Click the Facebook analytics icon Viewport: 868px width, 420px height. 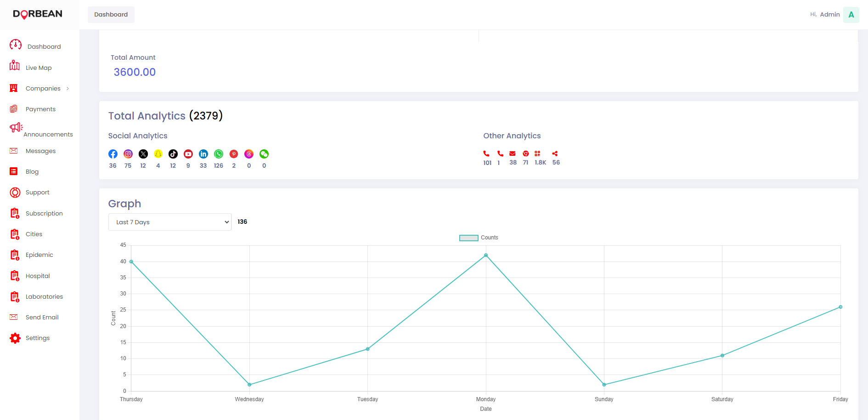pyautogui.click(x=113, y=154)
